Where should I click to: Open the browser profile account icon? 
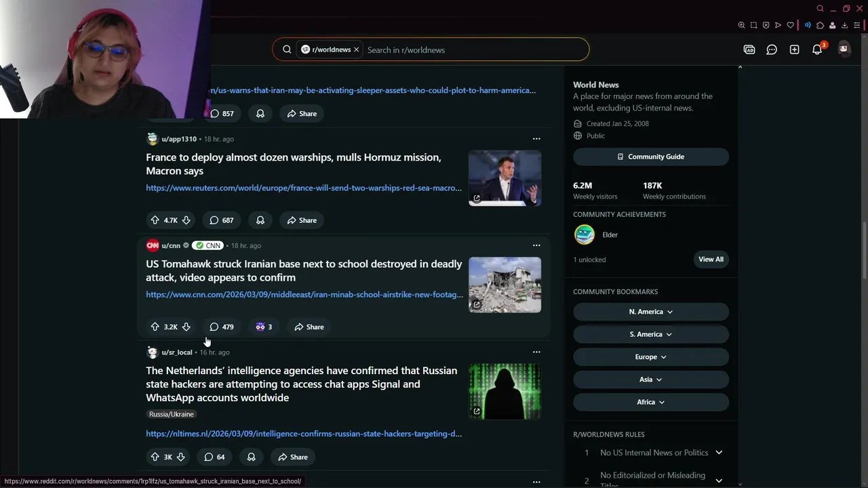point(832,25)
